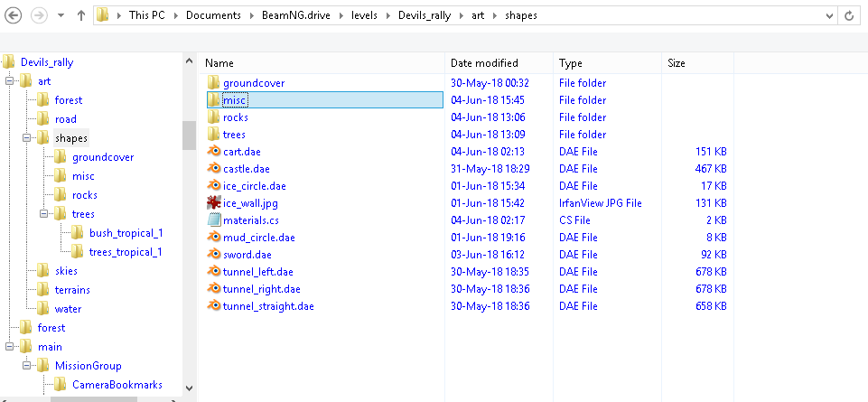
Task: Navigate to levels in breadcrumb
Action: (x=364, y=15)
